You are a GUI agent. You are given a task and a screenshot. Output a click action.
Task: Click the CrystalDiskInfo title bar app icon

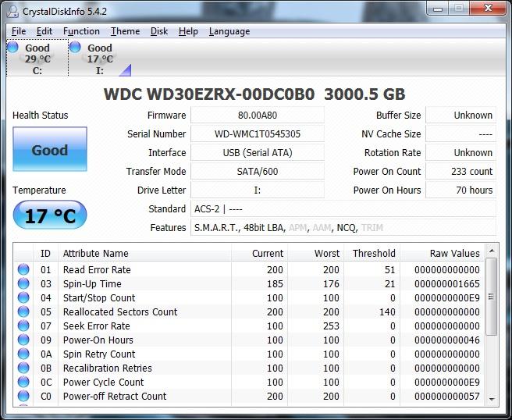(12, 12)
